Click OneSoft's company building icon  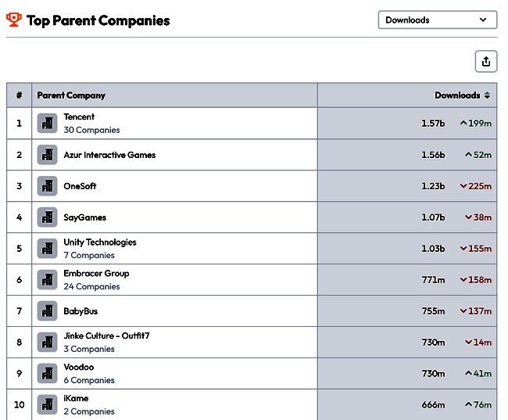pyautogui.click(x=47, y=186)
